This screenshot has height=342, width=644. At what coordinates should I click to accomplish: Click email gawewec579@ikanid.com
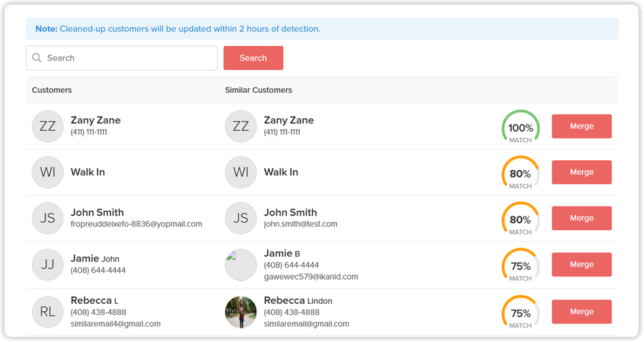point(311,277)
